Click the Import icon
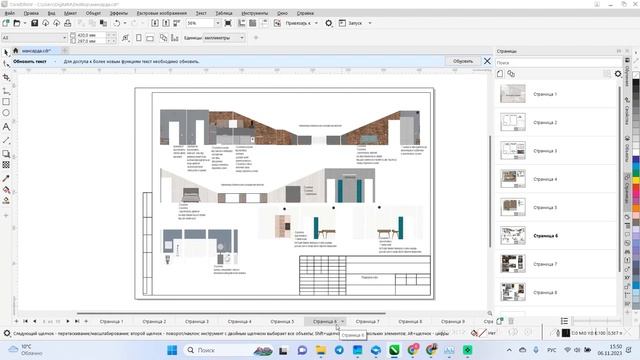 (155, 23)
